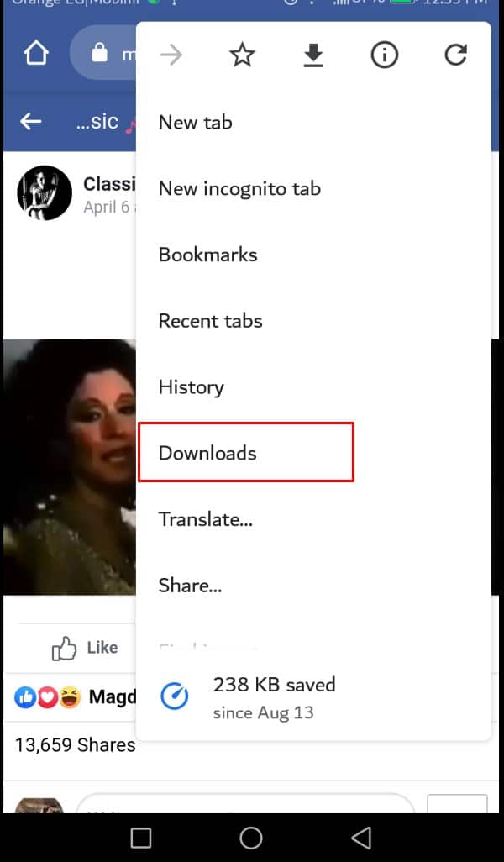Tap the download page icon

click(313, 55)
